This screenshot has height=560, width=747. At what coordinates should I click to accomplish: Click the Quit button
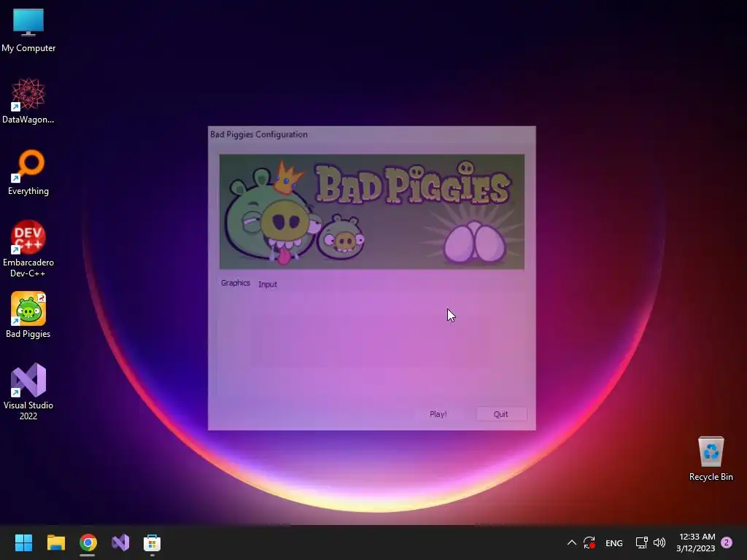pyautogui.click(x=500, y=414)
